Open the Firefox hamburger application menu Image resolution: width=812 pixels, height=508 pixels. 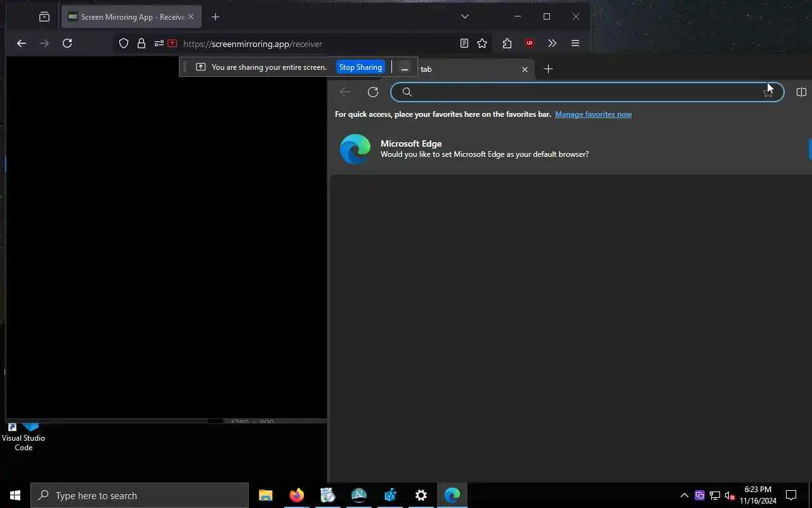pos(575,43)
